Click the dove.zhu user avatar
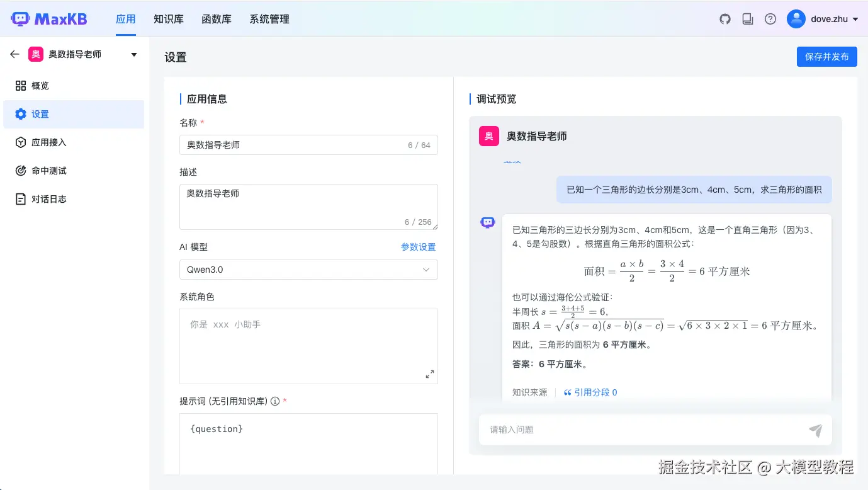This screenshot has width=868, height=490. point(796,19)
